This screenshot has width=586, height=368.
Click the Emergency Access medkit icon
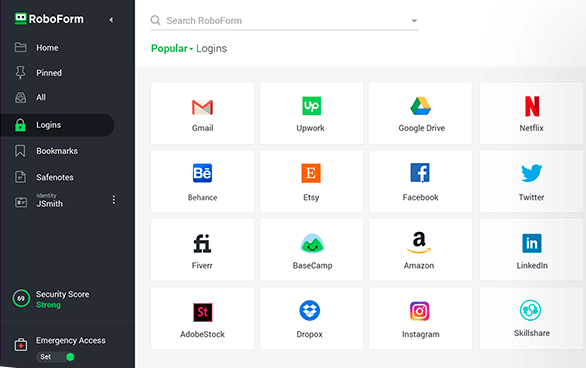pos(21,345)
